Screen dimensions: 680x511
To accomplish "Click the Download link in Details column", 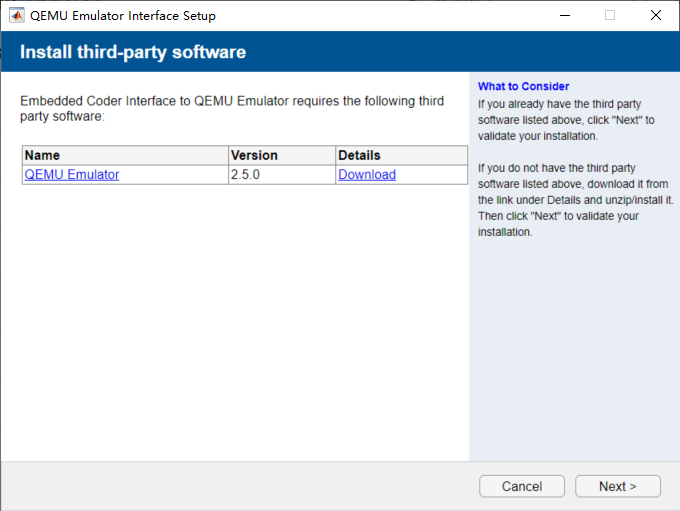I will [x=367, y=174].
